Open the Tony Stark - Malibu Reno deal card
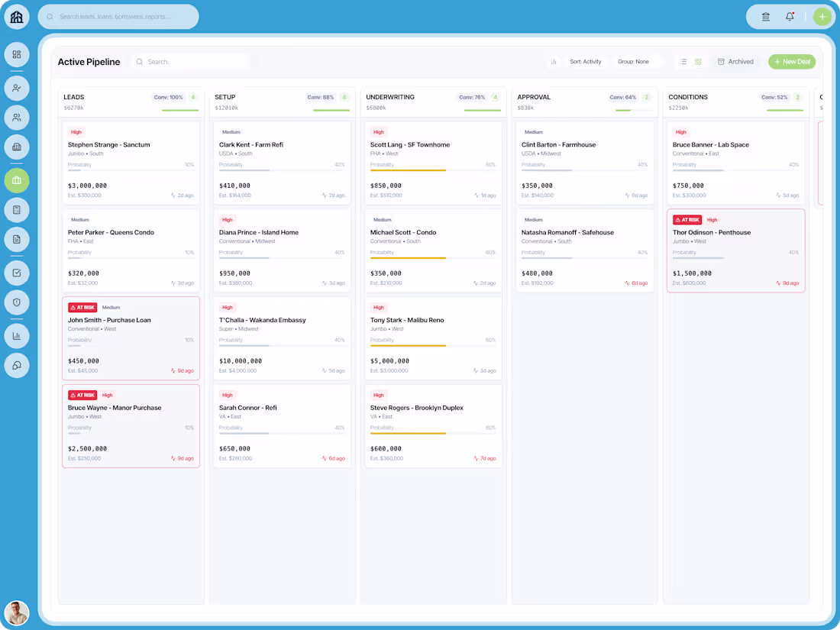The height and width of the screenshot is (630, 840). 433,338
